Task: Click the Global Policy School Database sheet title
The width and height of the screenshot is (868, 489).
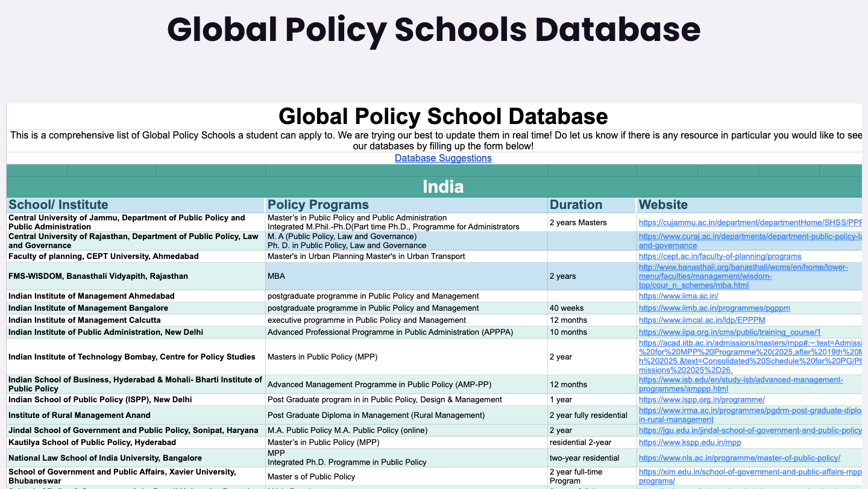Action: 443,116
